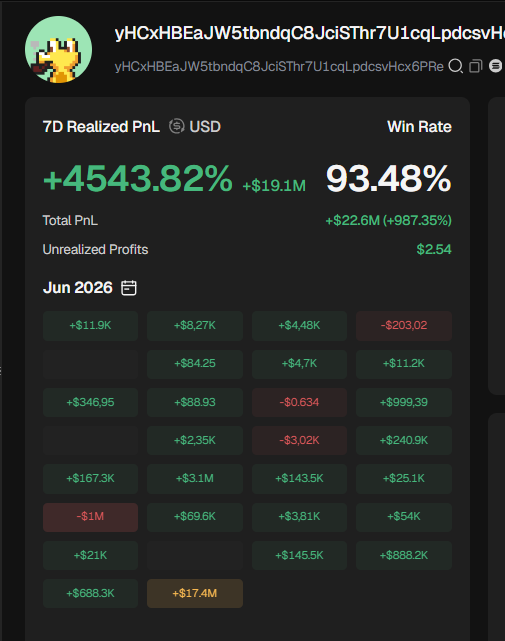505x641 pixels.
Task: Click the Jun 2026 month label
Action: [78, 288]
